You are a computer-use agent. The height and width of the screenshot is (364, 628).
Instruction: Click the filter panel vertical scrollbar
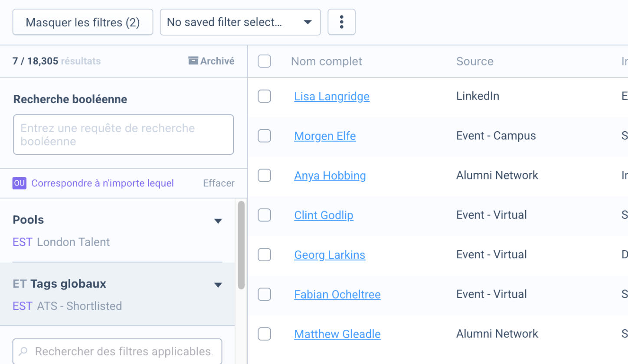(x=241, y=245)
